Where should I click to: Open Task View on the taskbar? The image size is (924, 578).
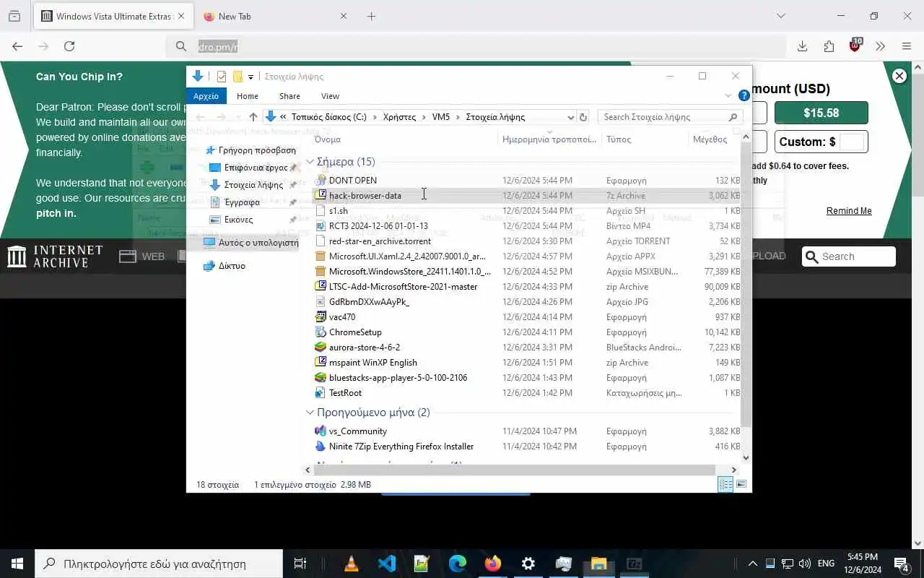(300, 564)
